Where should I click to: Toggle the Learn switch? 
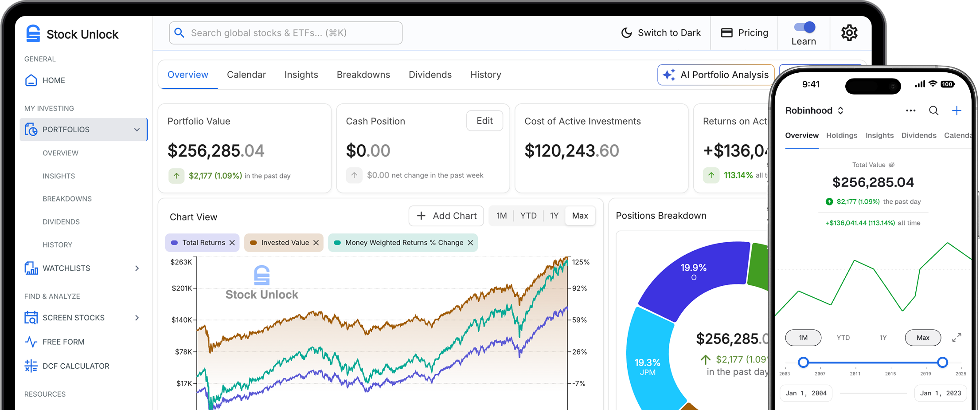pos(804,28)
